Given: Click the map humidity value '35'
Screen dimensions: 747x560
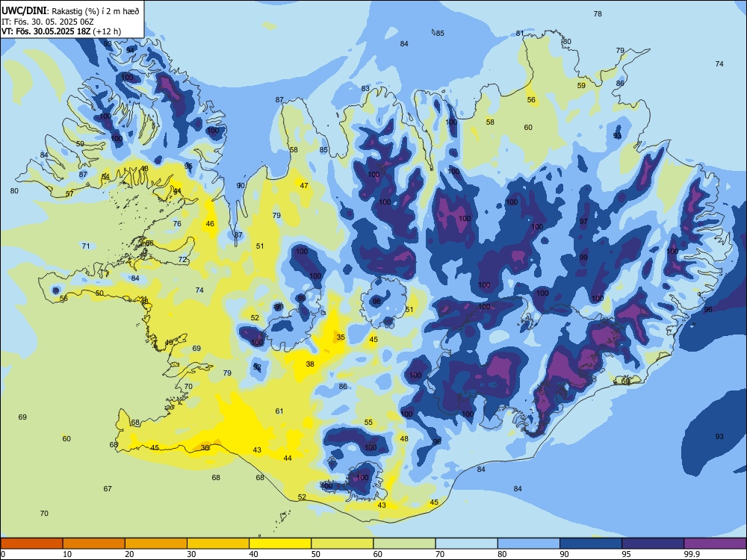Looking at the screenshot, I should (x=341, y=337).
